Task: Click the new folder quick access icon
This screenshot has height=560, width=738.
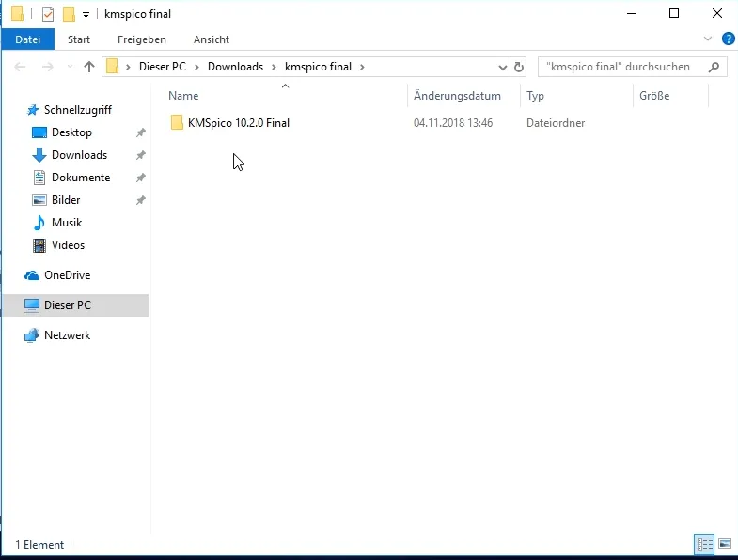Action: point(69,14)
